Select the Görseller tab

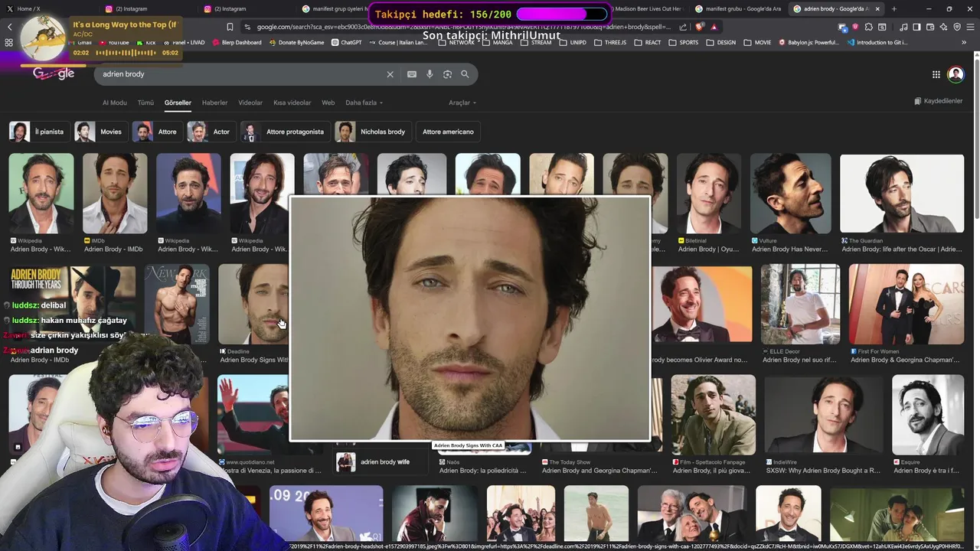178,103
